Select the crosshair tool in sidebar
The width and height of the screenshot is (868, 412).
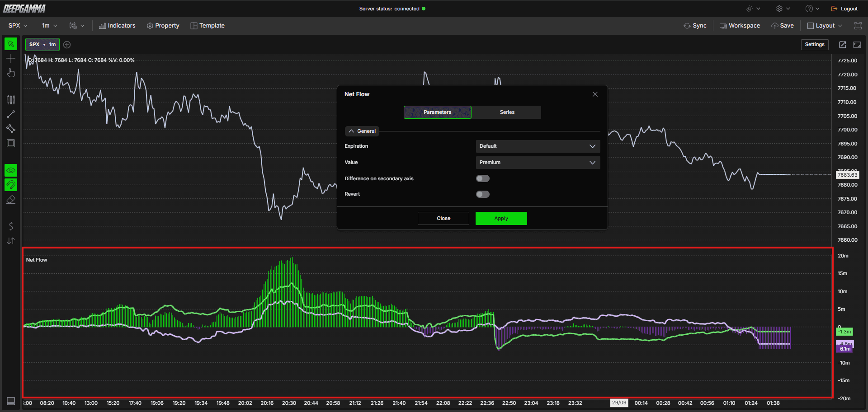[11, 58]
